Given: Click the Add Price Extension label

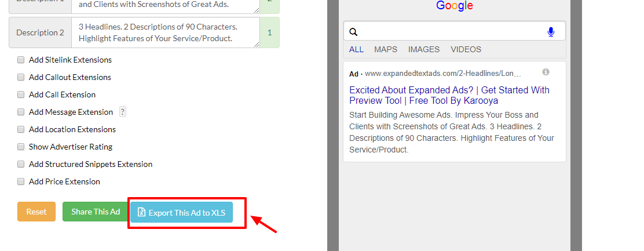Looking at the screenshot, I should tap(64, 181).
